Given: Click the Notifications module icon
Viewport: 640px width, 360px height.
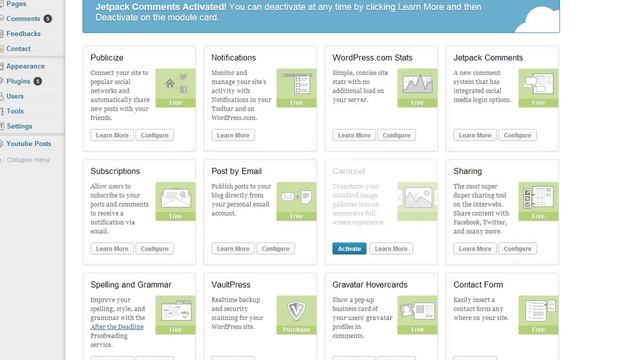Looking at the screenshot, I should coord(296,88).
